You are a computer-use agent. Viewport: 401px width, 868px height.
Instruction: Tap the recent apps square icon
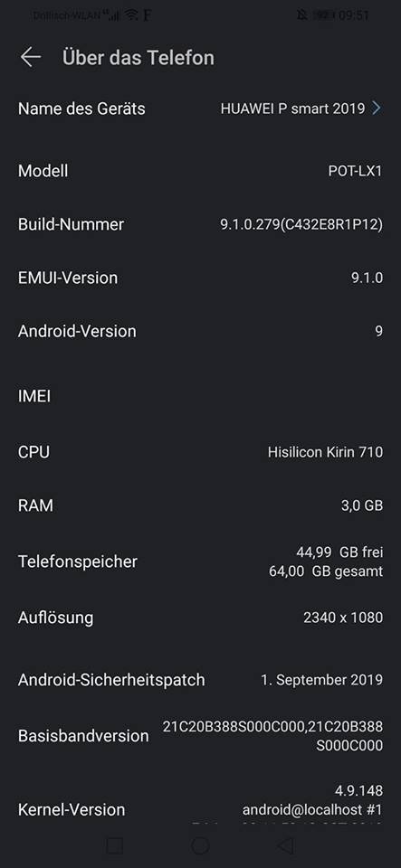115,846
